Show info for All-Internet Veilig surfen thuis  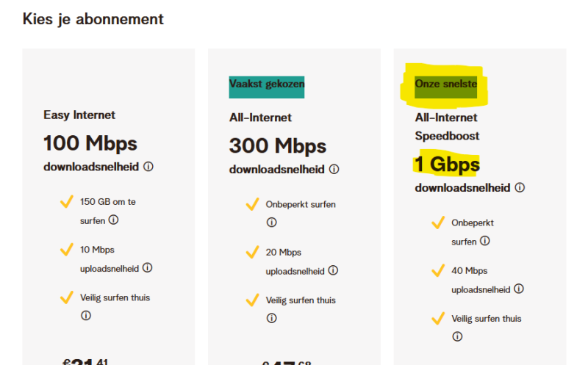[x=271, y=318]
